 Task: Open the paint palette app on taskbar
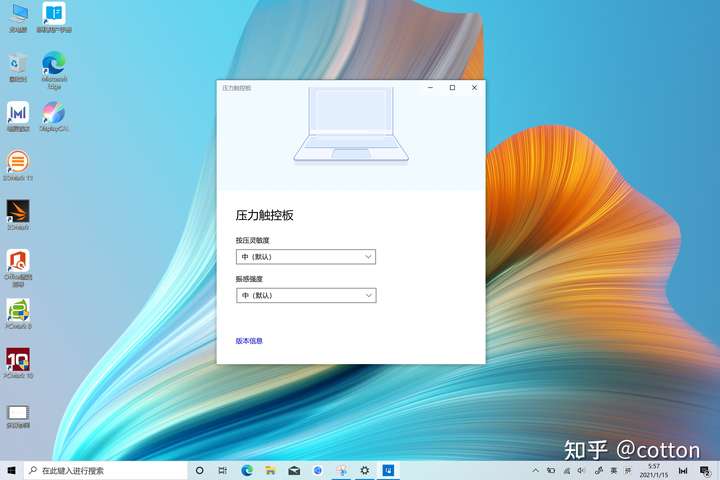coord(341,470)
